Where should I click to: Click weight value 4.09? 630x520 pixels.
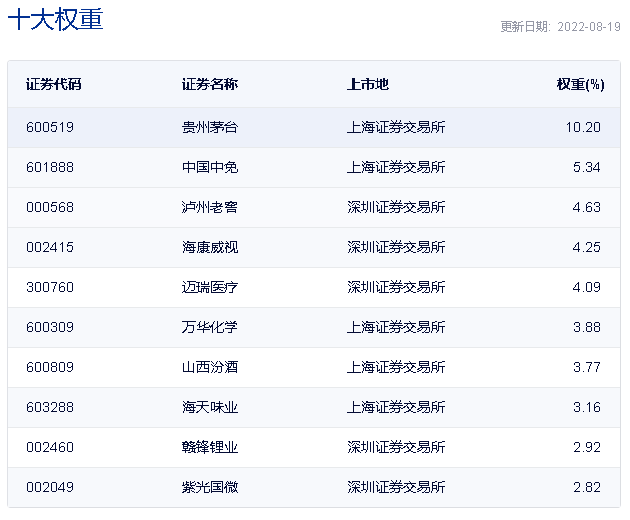[587, 287]
